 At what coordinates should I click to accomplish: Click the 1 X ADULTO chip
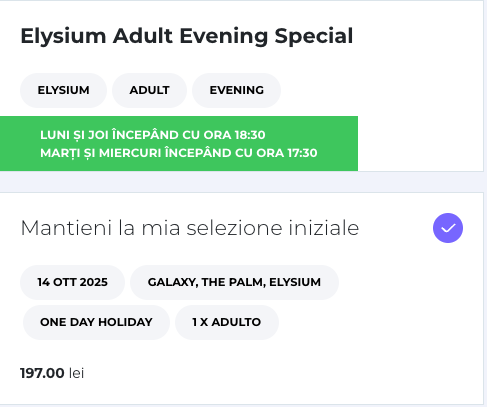coord(227,322)
